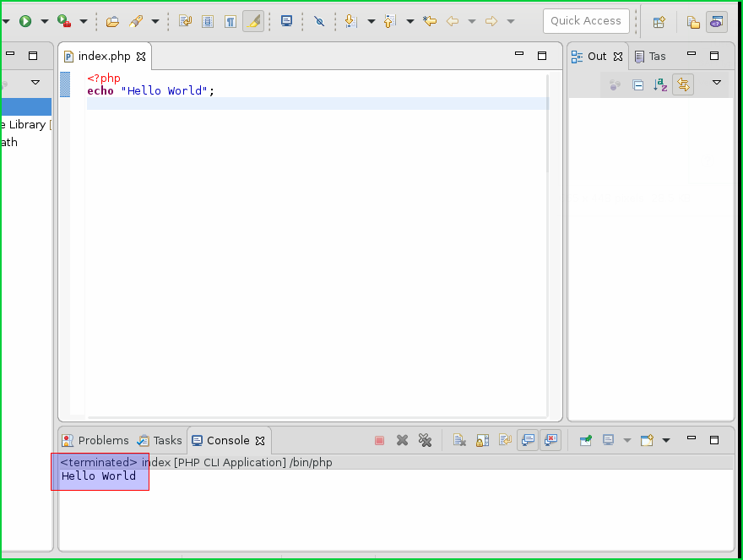Viewport: 743px width, 560px height.
Task: Click Collapse All icon in Outline
Action: click(637, 84)
